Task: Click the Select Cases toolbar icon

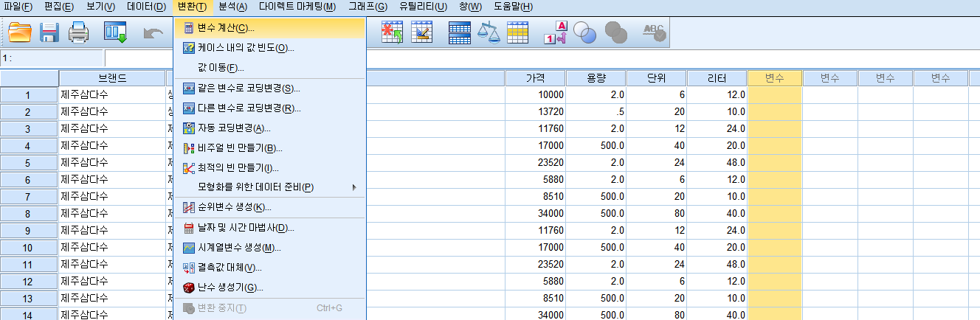Action: click(x=517, y=32)
